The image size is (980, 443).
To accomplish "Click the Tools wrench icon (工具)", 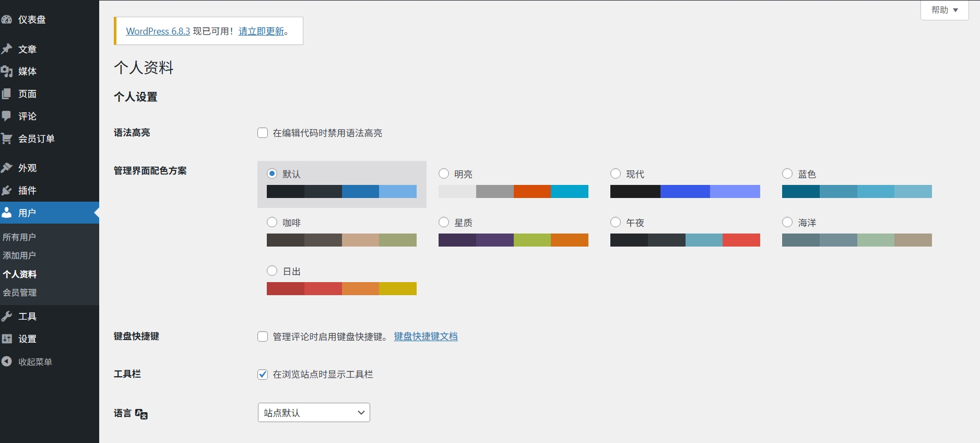I will tap(7, 316).
